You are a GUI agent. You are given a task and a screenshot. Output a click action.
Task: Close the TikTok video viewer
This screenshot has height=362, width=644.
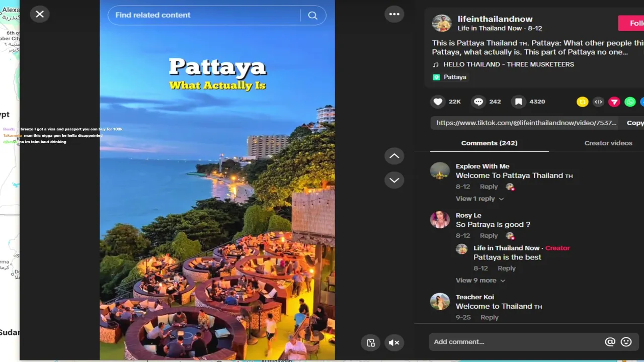(40, 14)
